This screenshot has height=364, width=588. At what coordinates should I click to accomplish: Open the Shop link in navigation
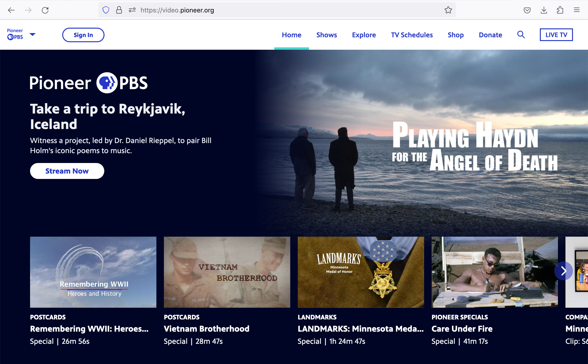(456, 35)
